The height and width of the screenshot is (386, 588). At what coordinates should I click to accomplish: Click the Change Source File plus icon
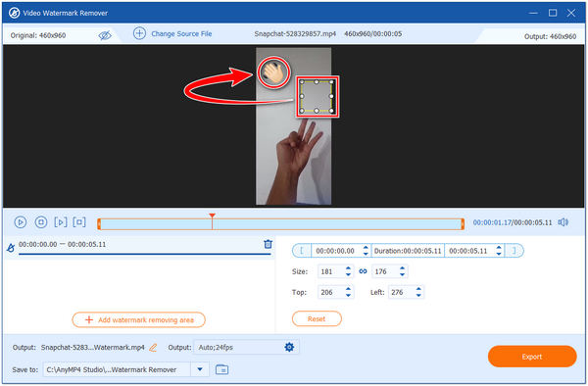point(139,33)
